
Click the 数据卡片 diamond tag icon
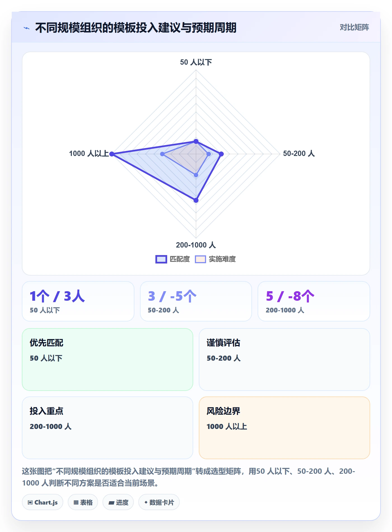pyautogui.click(x=146, y=502)
